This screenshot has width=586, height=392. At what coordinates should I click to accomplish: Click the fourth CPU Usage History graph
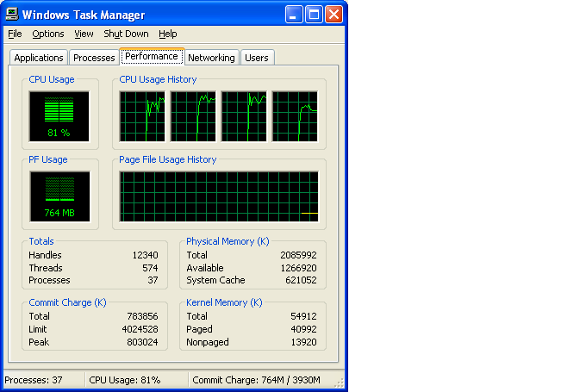click(295, 116)
